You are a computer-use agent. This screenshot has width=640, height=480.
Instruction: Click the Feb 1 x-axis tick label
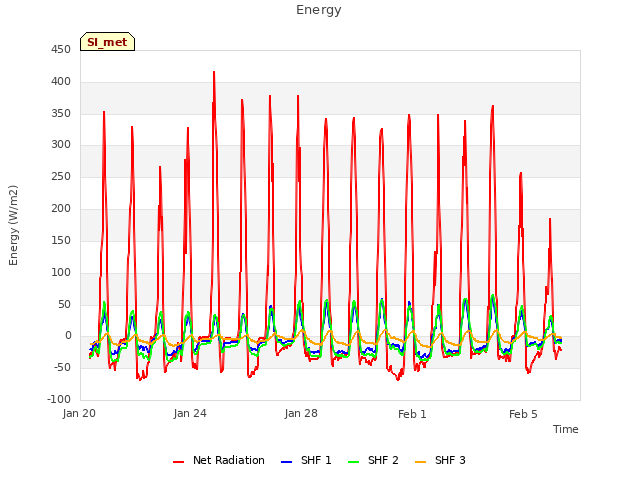tap(412, 414)
